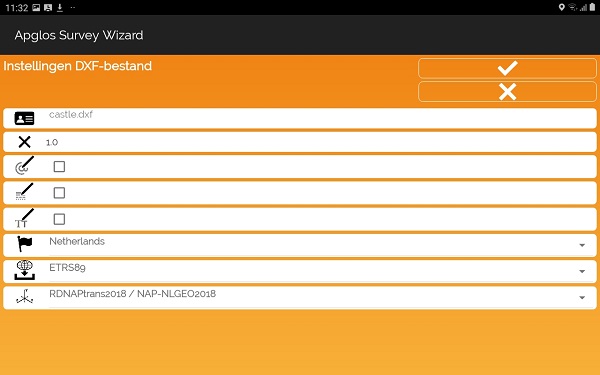Tap the 11:32 clock in status bar
This screenshot has height=375, width=600.
point(17,8)
